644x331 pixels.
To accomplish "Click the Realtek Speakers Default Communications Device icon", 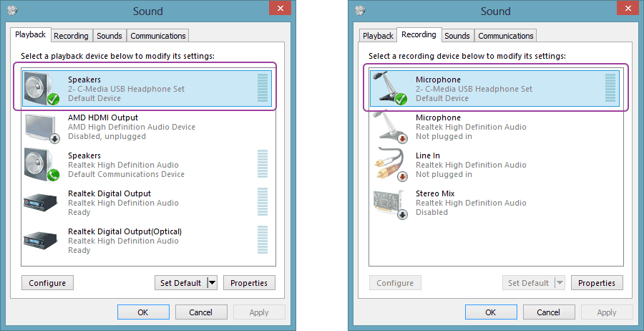I will (x=41, y=165).
